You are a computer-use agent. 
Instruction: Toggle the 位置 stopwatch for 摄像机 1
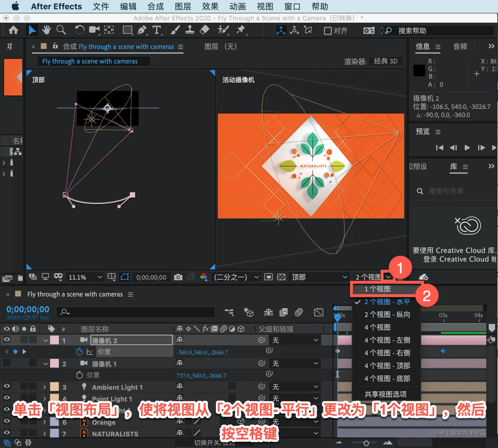pos(79,375)
